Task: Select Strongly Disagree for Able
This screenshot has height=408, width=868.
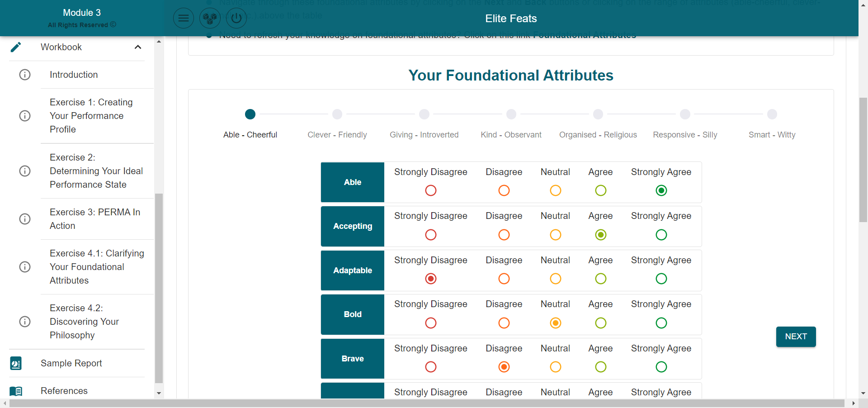Action: coord(431,190)
